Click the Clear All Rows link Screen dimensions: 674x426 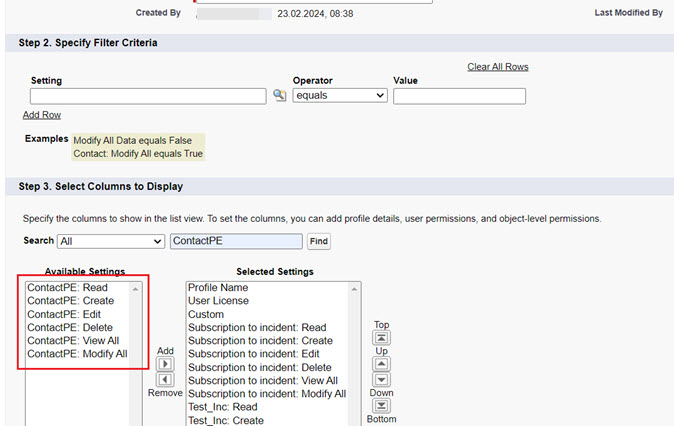pos(498,67)
